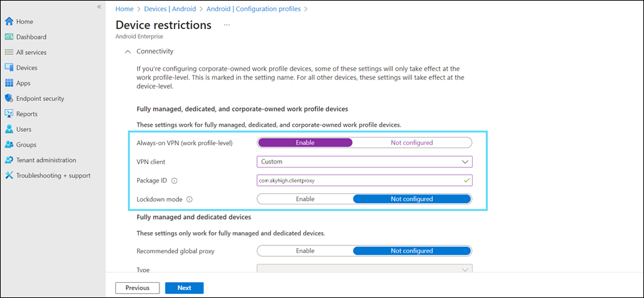Click the All services list icon
This screenshot has width=644, height=298.
click(9, 52)
